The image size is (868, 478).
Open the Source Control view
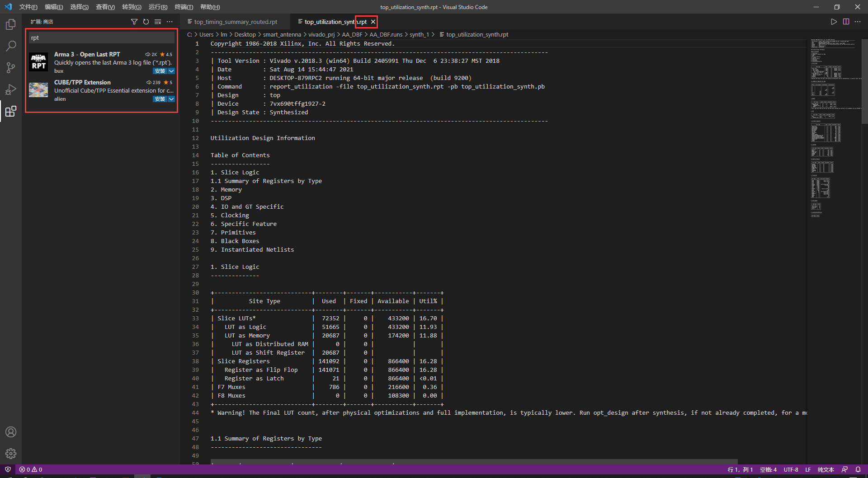click(11, 68)
